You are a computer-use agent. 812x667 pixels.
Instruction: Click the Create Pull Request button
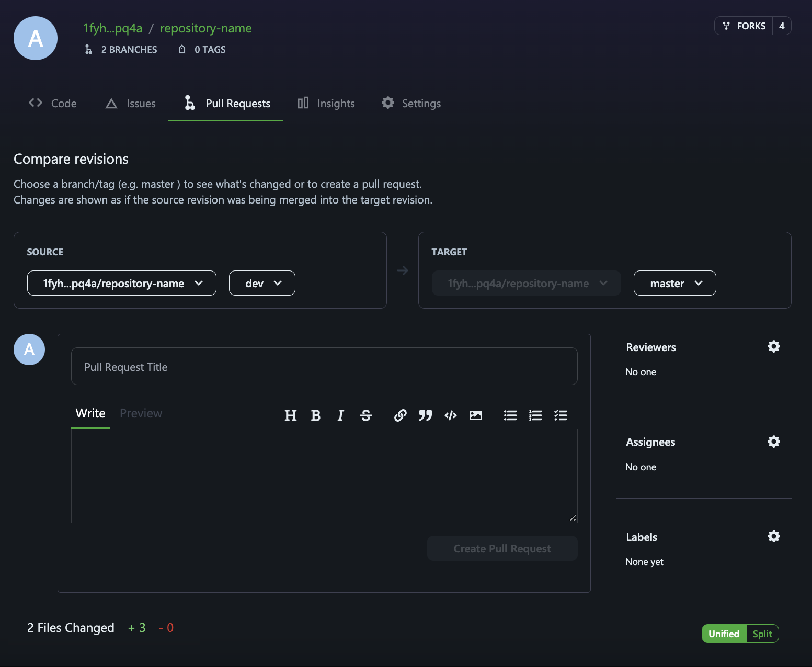(502, 548)
